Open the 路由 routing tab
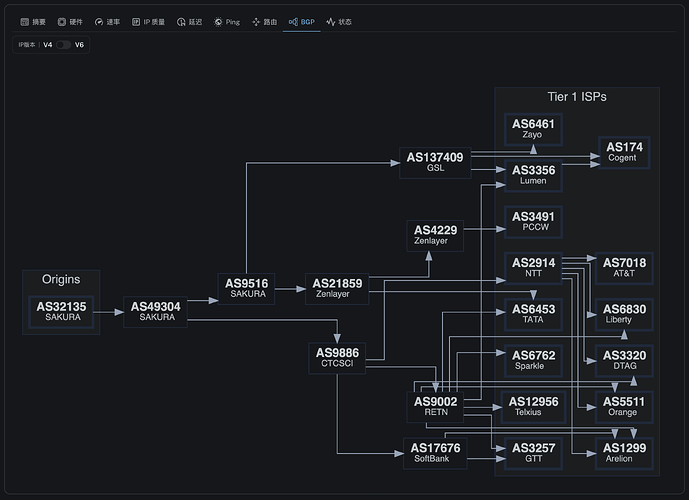This screenshot has width=689, height=500. [265, 22]
